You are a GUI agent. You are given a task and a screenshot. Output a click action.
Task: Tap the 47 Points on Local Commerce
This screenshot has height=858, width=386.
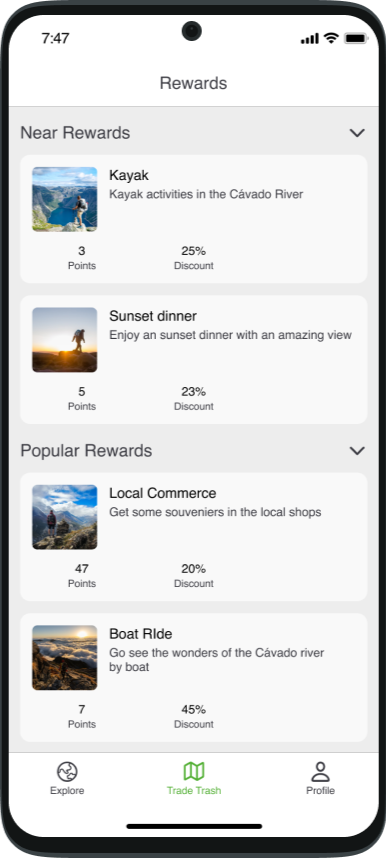pyautogui.click(x=82, y=576)
